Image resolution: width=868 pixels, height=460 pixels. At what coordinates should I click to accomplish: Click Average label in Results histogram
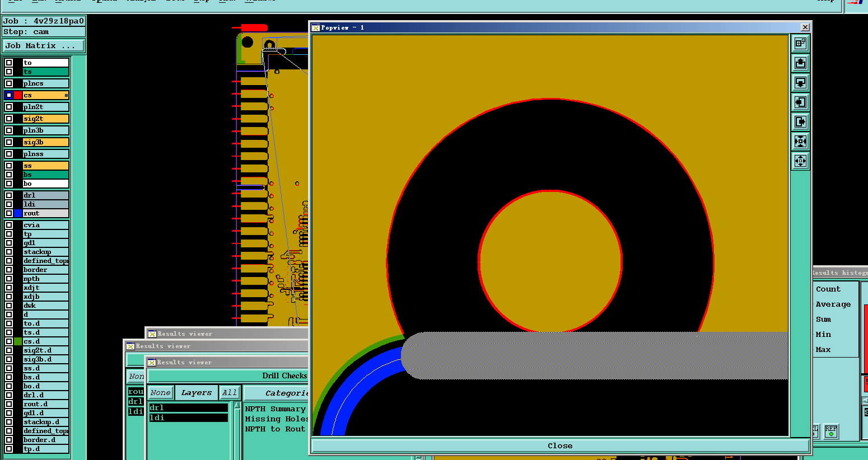pos(833,304)
